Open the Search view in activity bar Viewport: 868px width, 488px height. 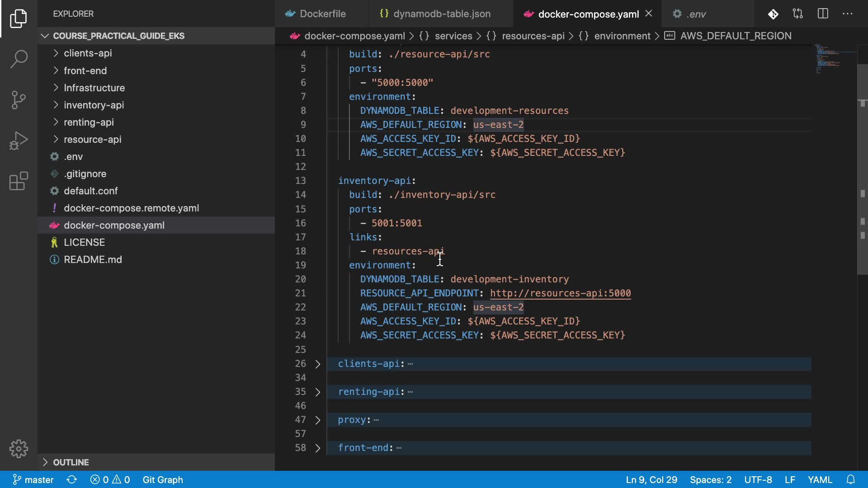[x=19, y=59]
